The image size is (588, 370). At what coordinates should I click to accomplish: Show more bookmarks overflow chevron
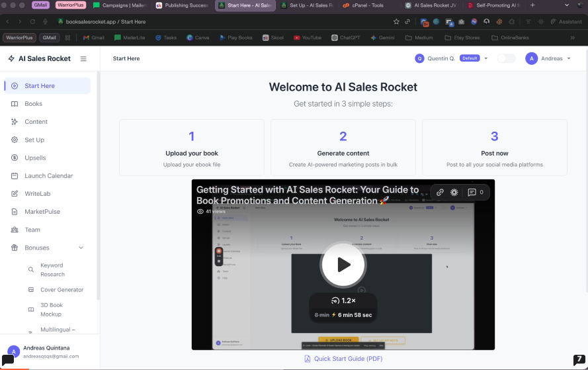tap(573, 38)
